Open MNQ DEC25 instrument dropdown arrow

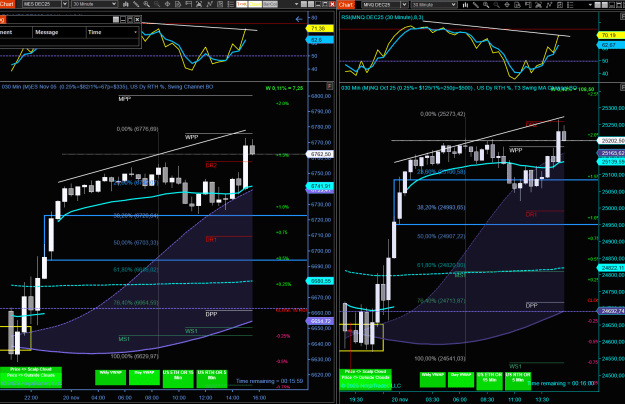click(404, 5)
